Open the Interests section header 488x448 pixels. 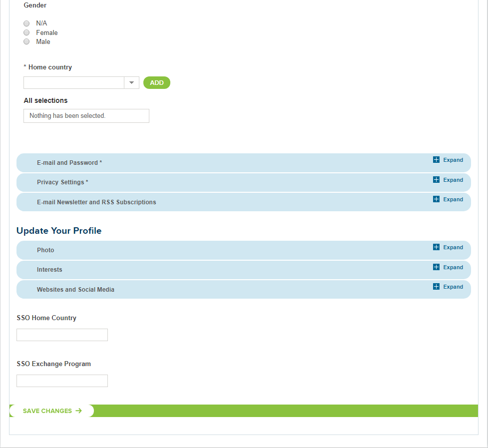pos(244,270)
